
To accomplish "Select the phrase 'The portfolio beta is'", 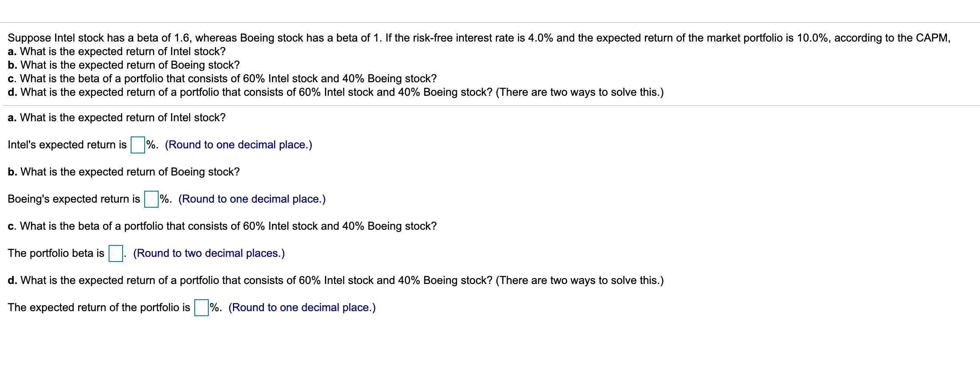I will point(56,253).
